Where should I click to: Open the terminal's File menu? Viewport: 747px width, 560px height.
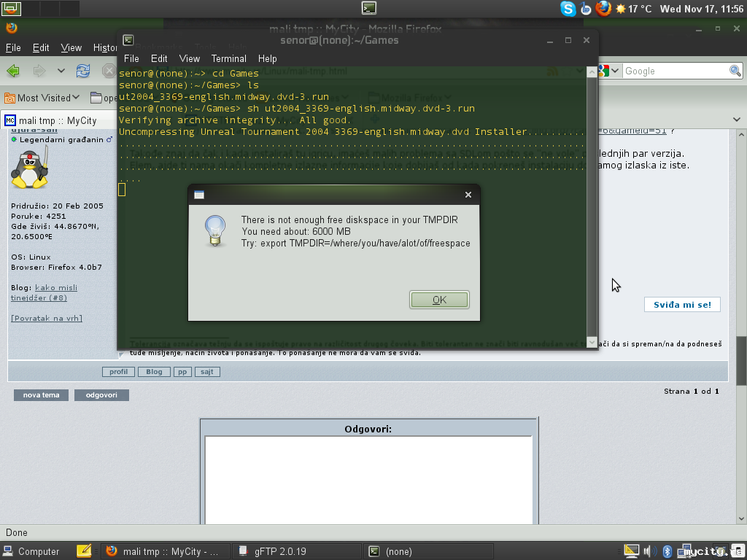pyautogui.click(x=131, y=58)
